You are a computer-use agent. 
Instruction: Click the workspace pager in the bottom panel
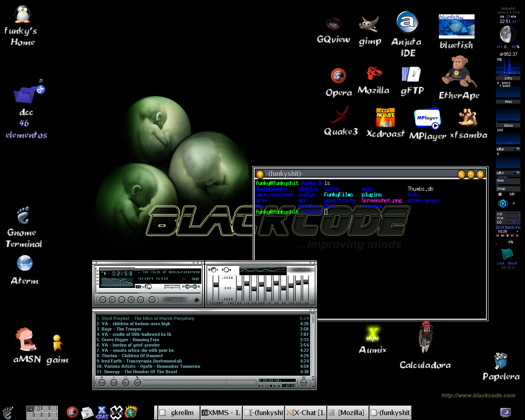pyautogui.click(x=42, y=412)
